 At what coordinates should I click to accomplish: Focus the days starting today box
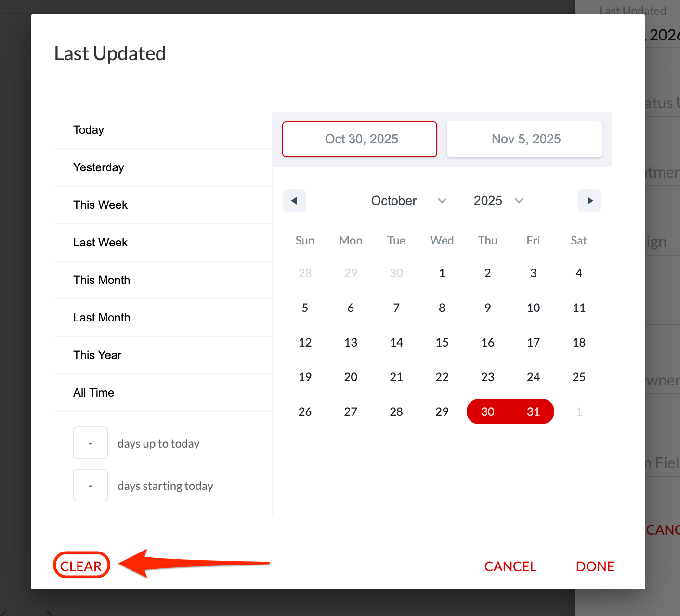tap(91, 485)
